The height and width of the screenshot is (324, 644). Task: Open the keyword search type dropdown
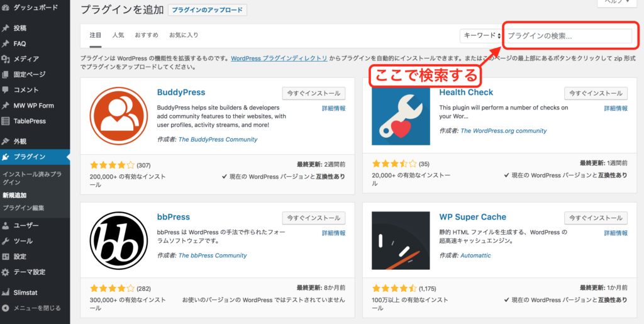coord(479,36)
